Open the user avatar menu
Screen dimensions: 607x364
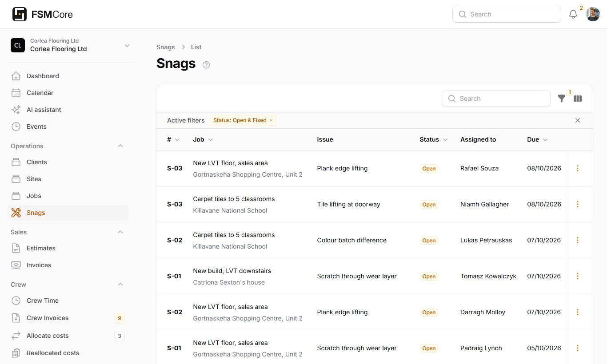coord(593,14)
